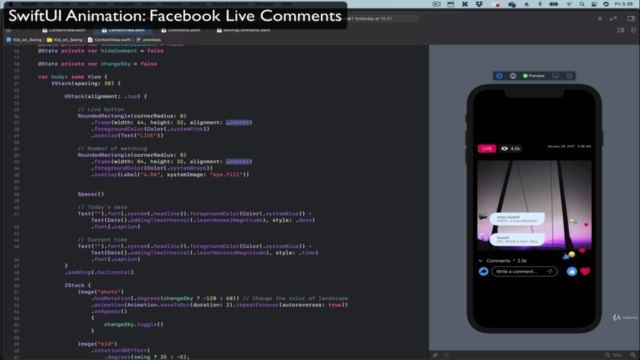Viewport: 640px width, 360px height.
Task: Tap the lower commenter's avatar
Action: click(483, 238)
